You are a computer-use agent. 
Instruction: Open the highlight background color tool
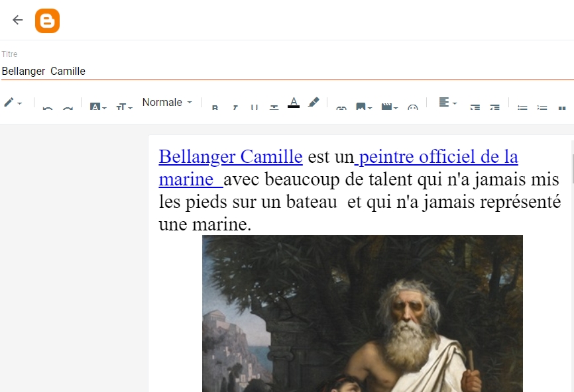click(314, 103)
